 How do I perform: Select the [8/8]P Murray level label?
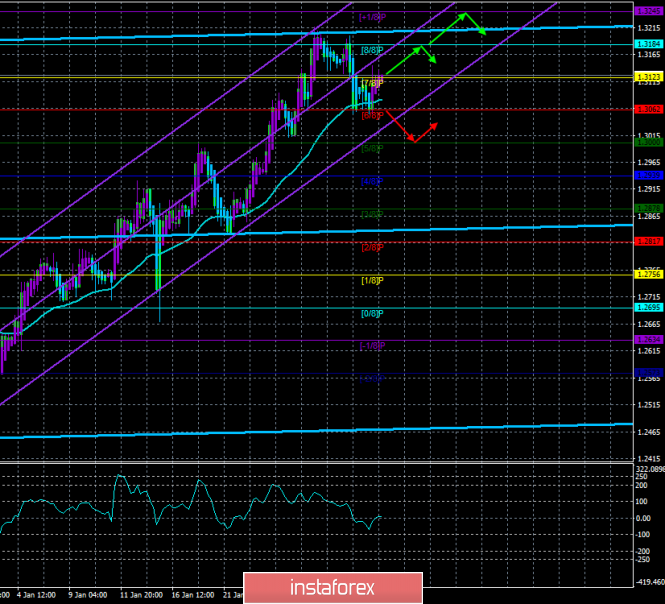(372, 50)
